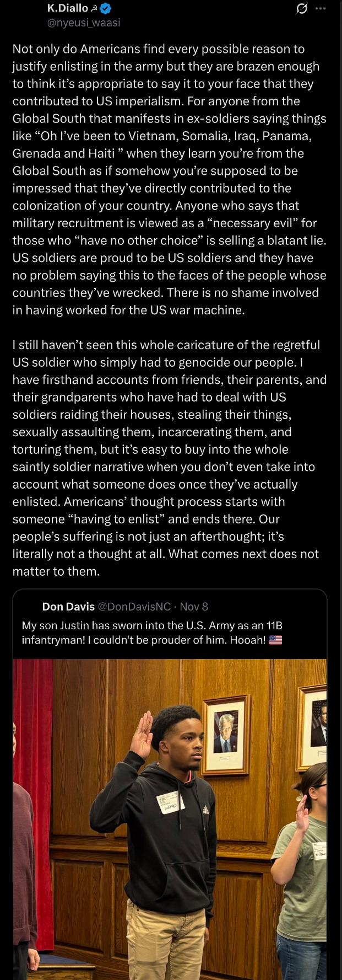The image size is (342, 980).
Task: Click the paragraph starting "I still haven't seen"
Action: (x=169, y=458)
